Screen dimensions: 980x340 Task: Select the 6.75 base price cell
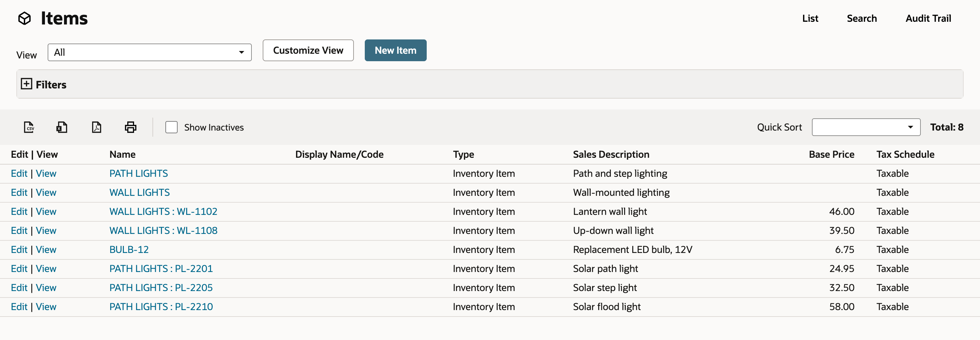[844, 250]
